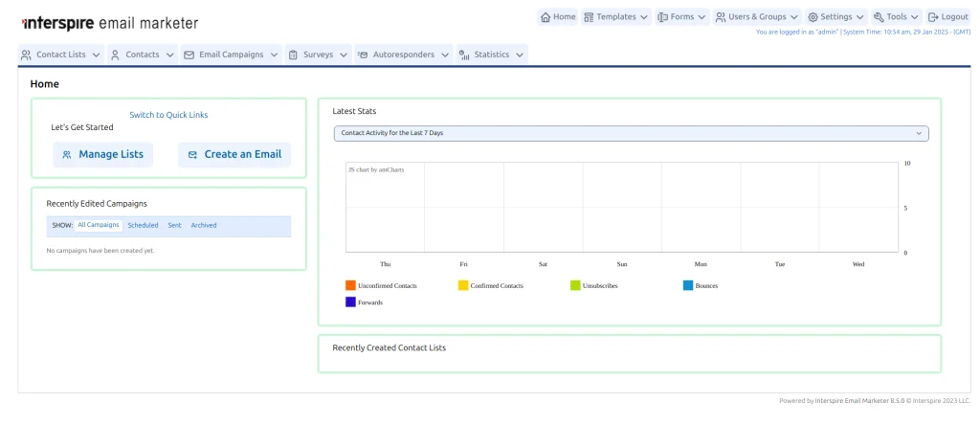
Task: Expand the Contacts menu chevron
Action: click(x=170, y=55)
